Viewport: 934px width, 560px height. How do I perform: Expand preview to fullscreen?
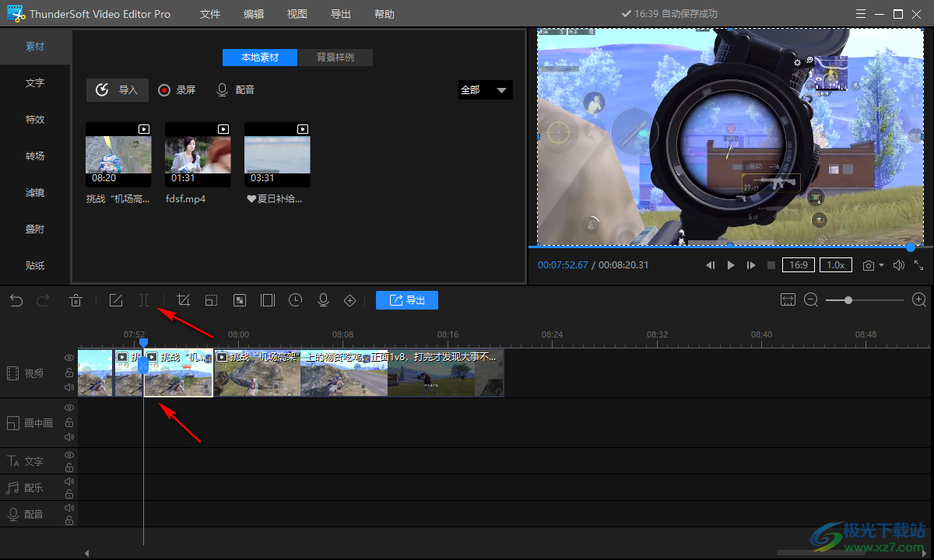pos(919,265)
